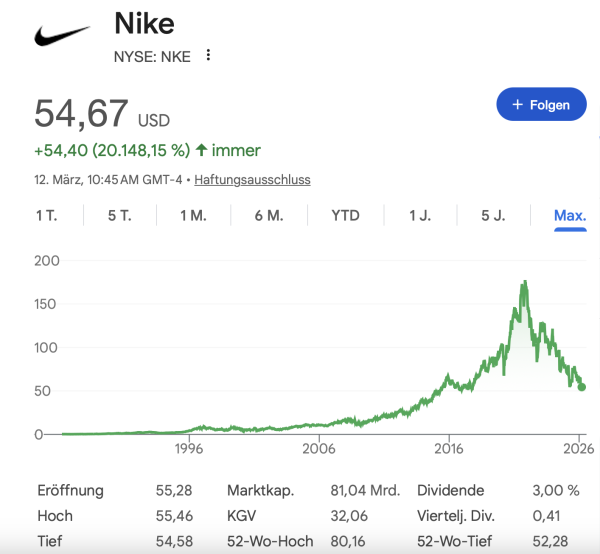
Task: Show the 1 J. chart range
Action: pyautogui.click(x=420, y=216)
